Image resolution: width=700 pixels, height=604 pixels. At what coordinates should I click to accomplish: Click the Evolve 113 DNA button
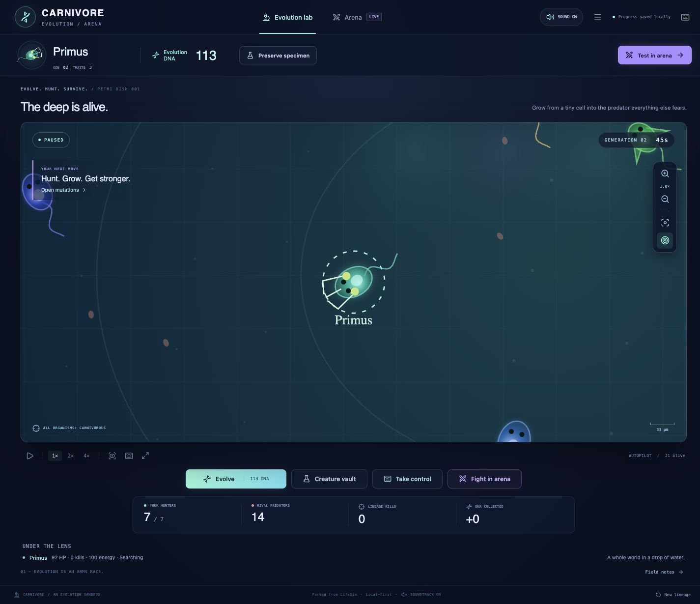[236, 479]
